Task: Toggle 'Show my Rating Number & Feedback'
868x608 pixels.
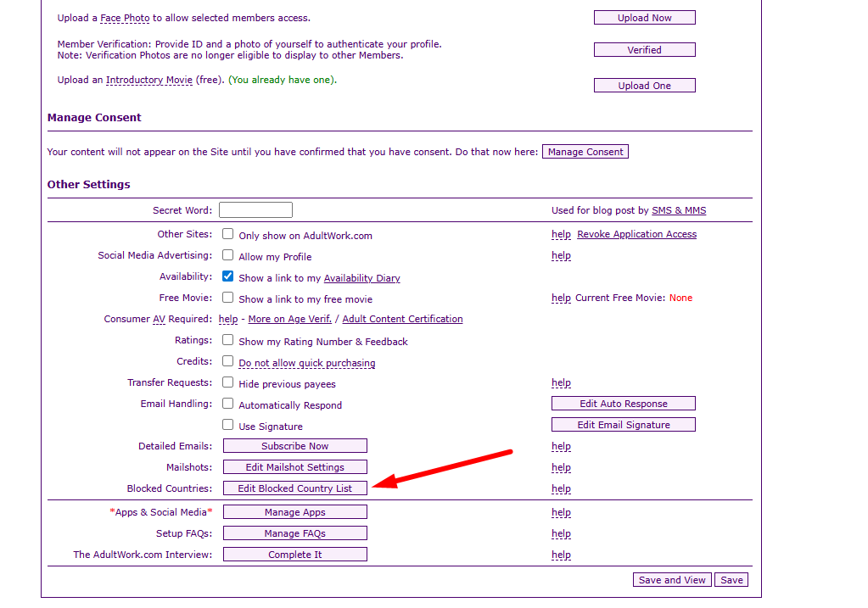Action: click(227, 340)
